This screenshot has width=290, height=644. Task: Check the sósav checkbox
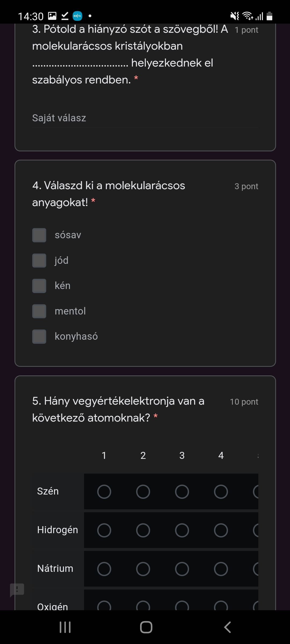pos(39,235)
